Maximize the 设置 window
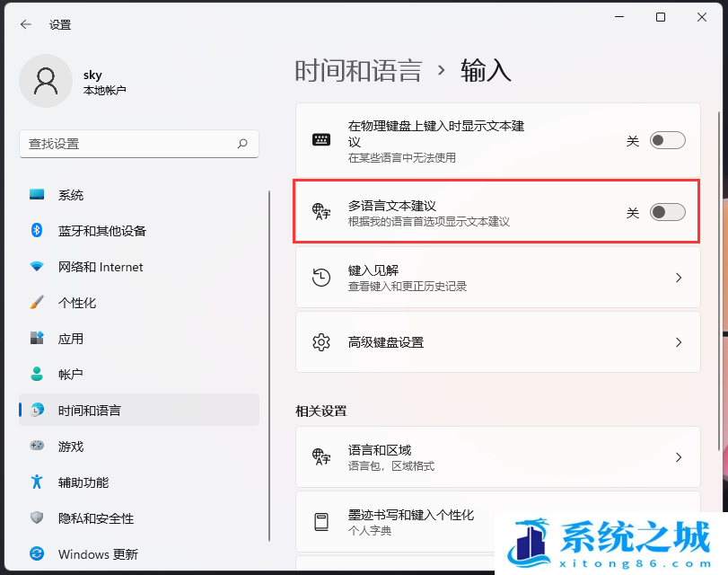 660,17
